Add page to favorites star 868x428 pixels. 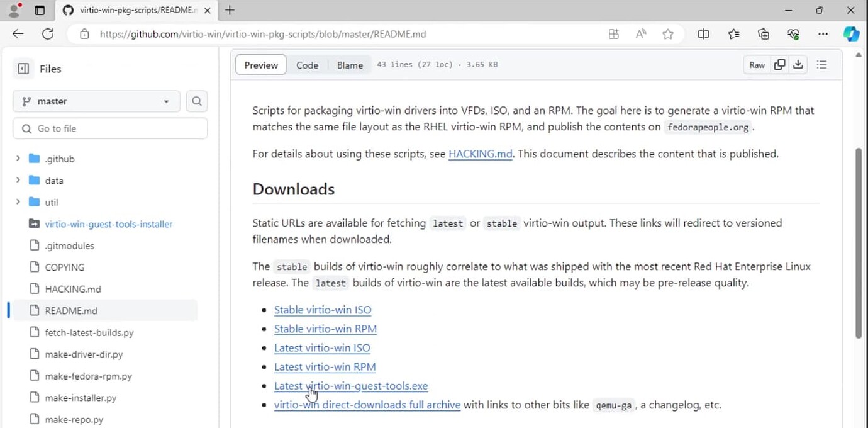click(x=668, y=34)
